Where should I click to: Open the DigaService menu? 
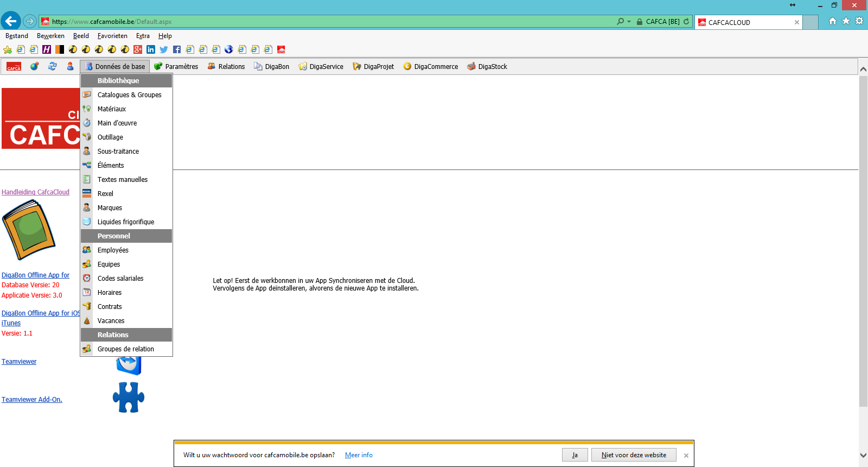tap(321, 67)
